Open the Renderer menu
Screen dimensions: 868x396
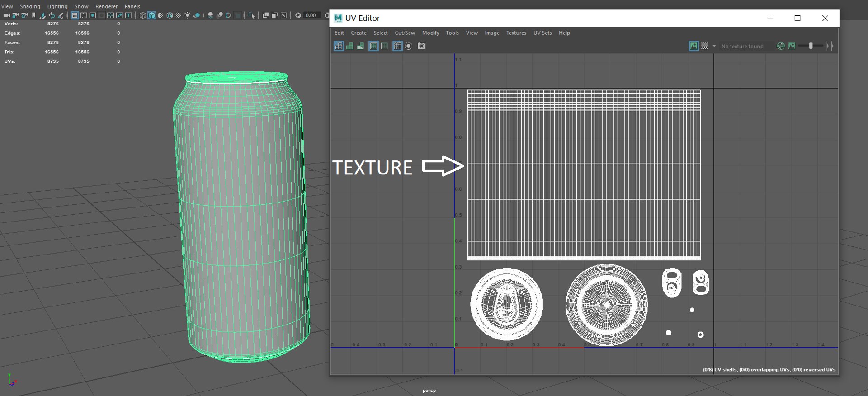tap(106, 6)
